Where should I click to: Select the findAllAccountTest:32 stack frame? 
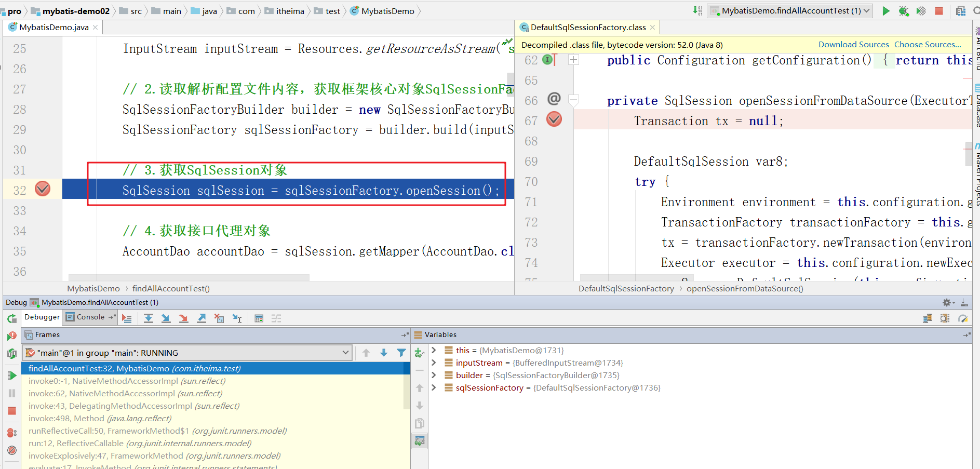pos(216,369)
